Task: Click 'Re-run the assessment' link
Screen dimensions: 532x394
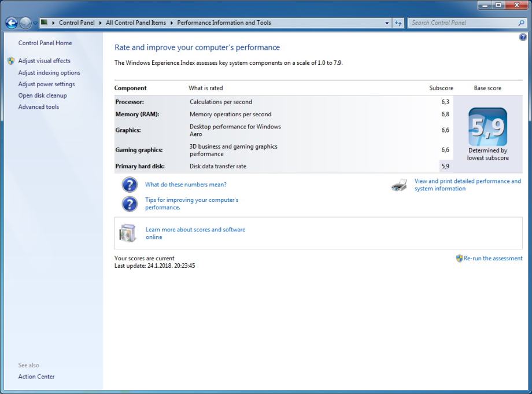Action: coord(493,259)
